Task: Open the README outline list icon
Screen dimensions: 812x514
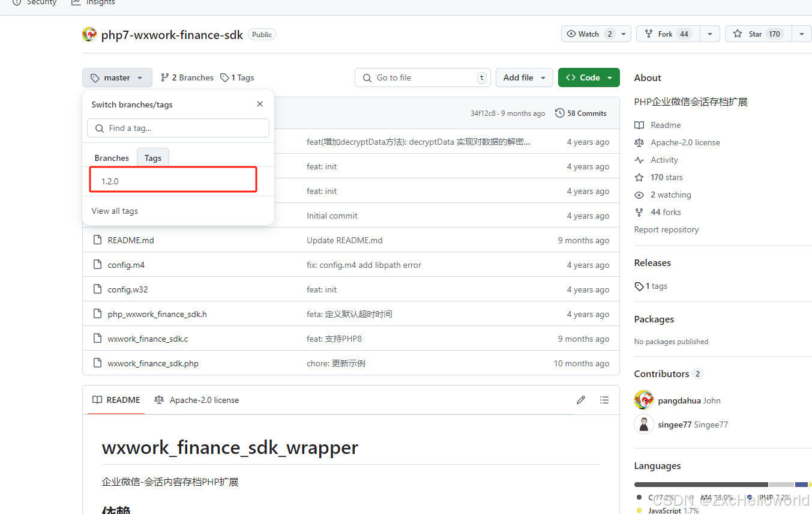Action: click(x=604, y=400)
